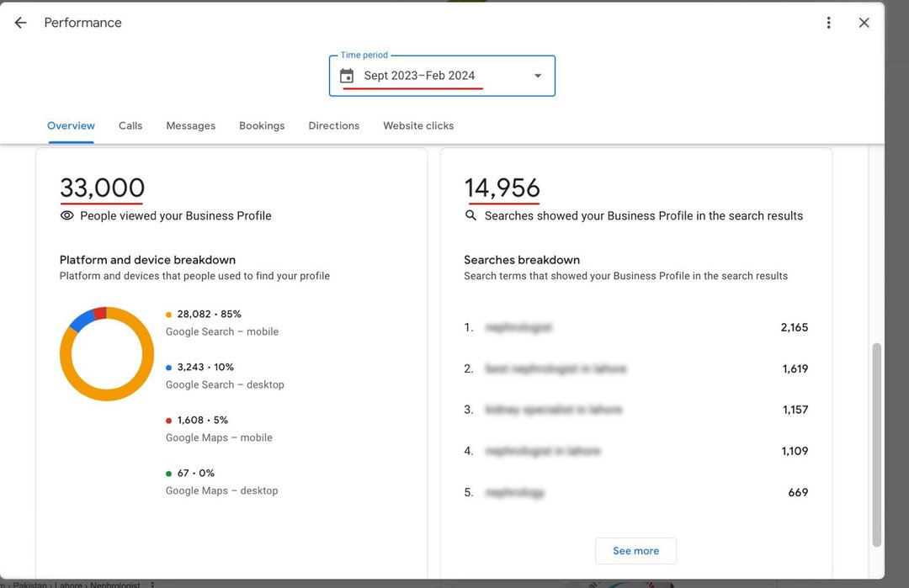This screenshot has height=588, width=909.
Task: Click the Google Search – mobile label
Action: coord(222,331)
